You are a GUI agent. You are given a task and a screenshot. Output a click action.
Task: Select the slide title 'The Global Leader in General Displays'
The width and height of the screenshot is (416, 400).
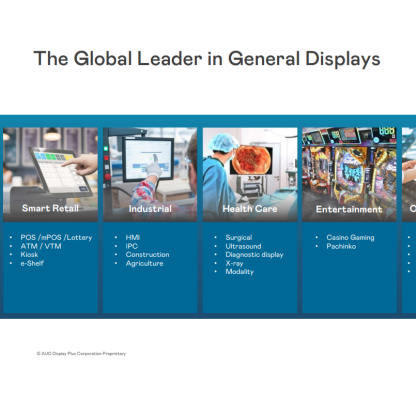(207, 59)
